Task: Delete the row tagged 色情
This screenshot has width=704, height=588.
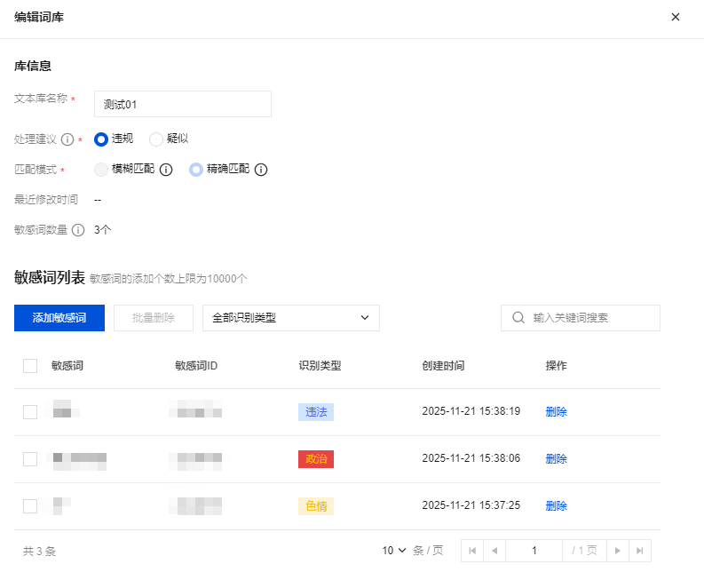Action: [556, 505]
